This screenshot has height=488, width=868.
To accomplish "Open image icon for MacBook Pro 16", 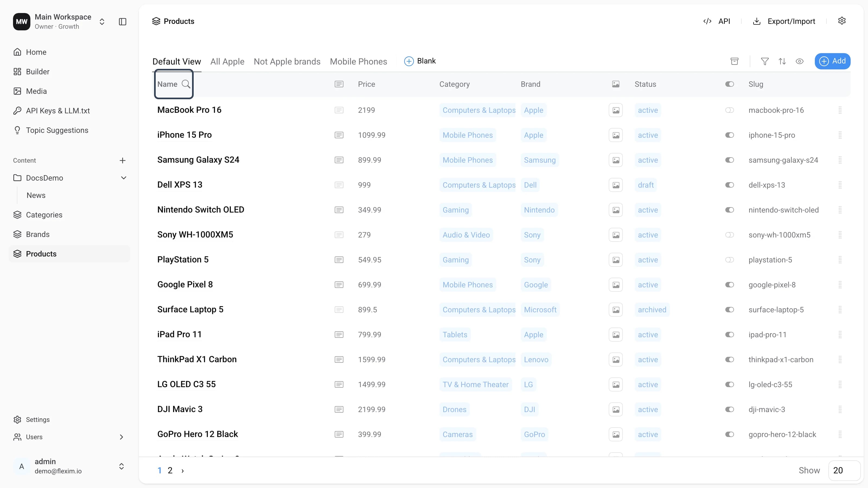I will tap(616, 110).
